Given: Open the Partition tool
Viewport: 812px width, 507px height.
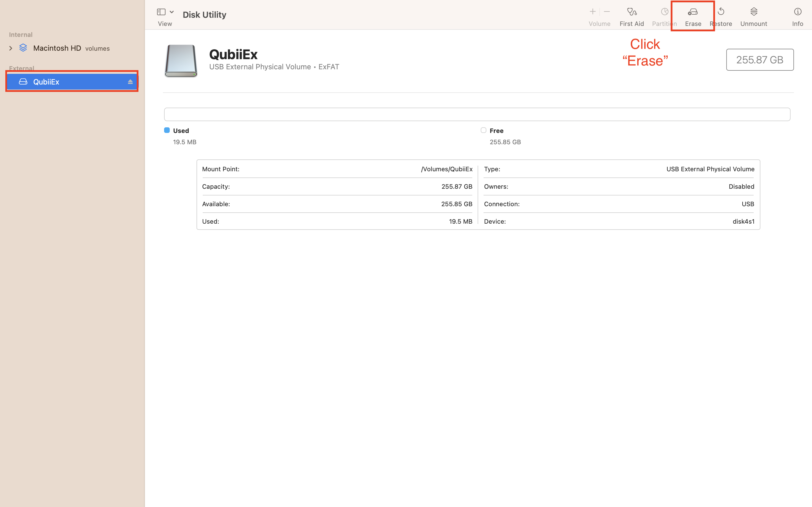Looking at the screenshot, I should (x=664, y=16).
